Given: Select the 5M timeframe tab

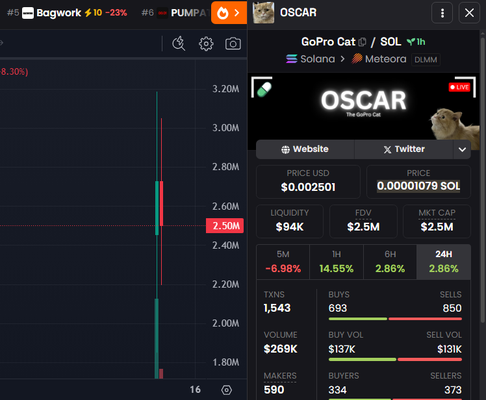Looking at the screenshot, I should click(x=283, y=262).
